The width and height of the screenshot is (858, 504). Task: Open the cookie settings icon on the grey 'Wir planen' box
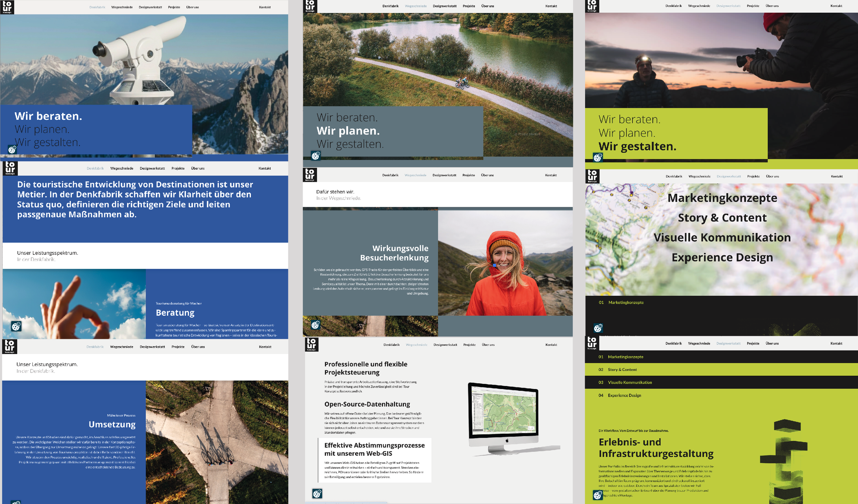coord(316,155)
